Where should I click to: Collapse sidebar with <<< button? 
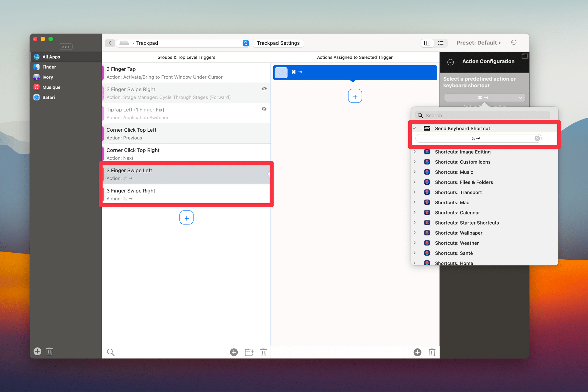(x=66, y=47)
